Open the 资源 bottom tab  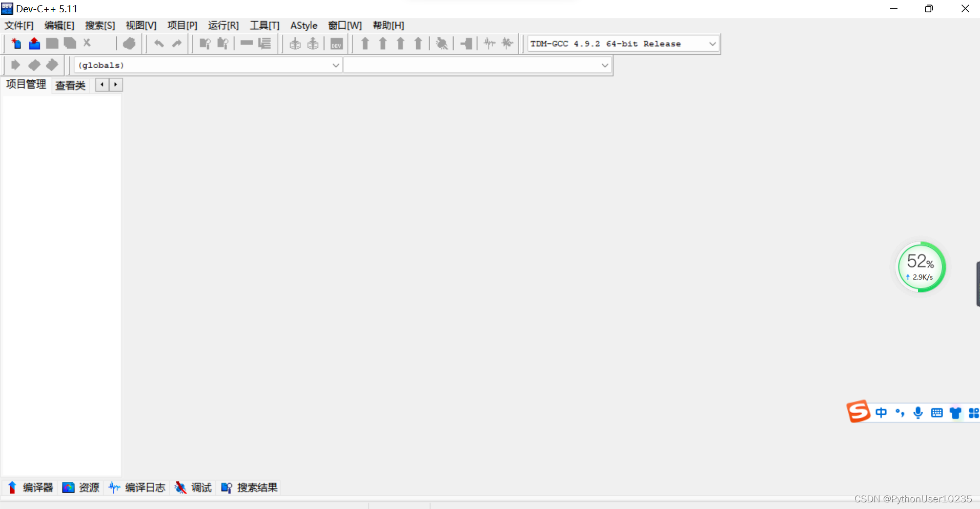point(81,487)
